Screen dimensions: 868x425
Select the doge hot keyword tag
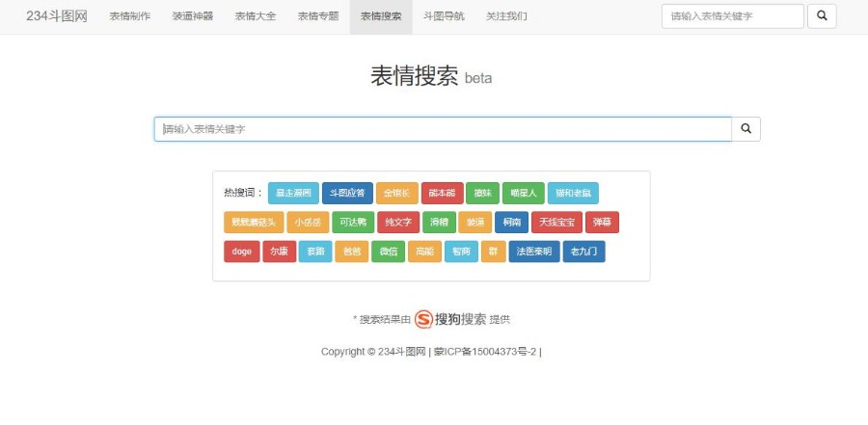click(x=242, y=252)
